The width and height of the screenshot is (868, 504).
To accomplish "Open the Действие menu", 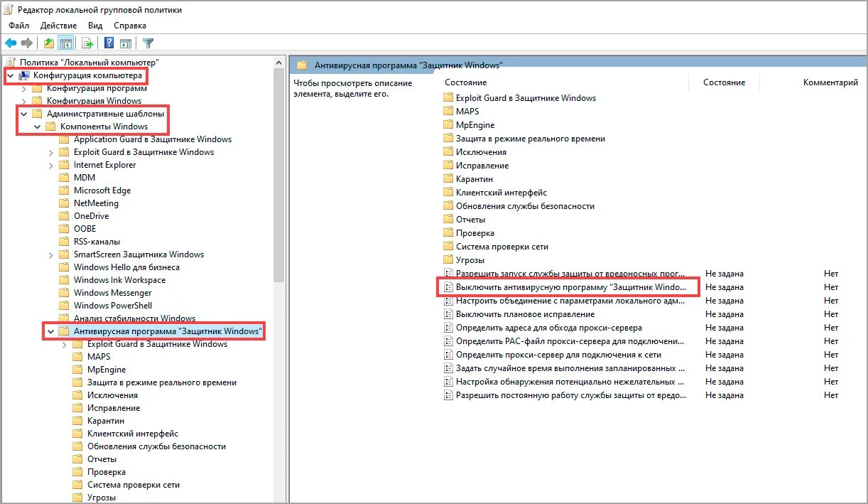I will pos(58,26).
